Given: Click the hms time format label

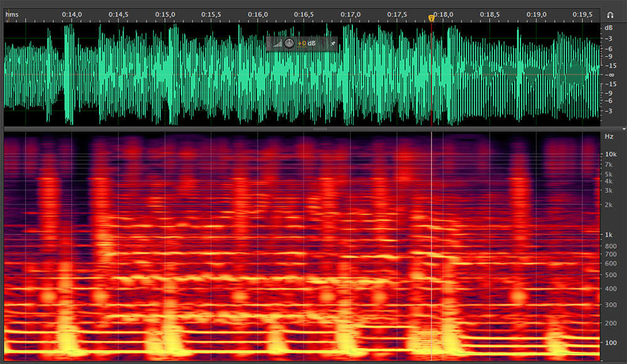Looking at the screenshot, I should [x=11, y=14].
